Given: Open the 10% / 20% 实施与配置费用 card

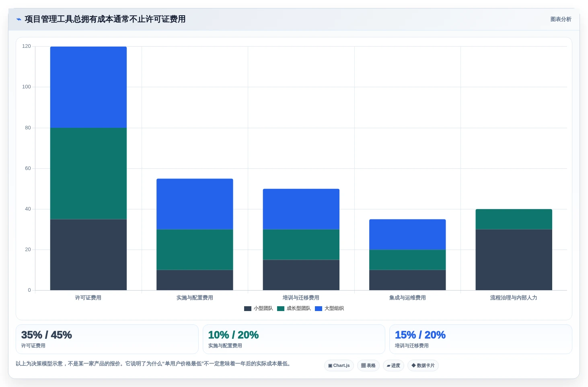Looking at the screenshot, I should point(294,339).
